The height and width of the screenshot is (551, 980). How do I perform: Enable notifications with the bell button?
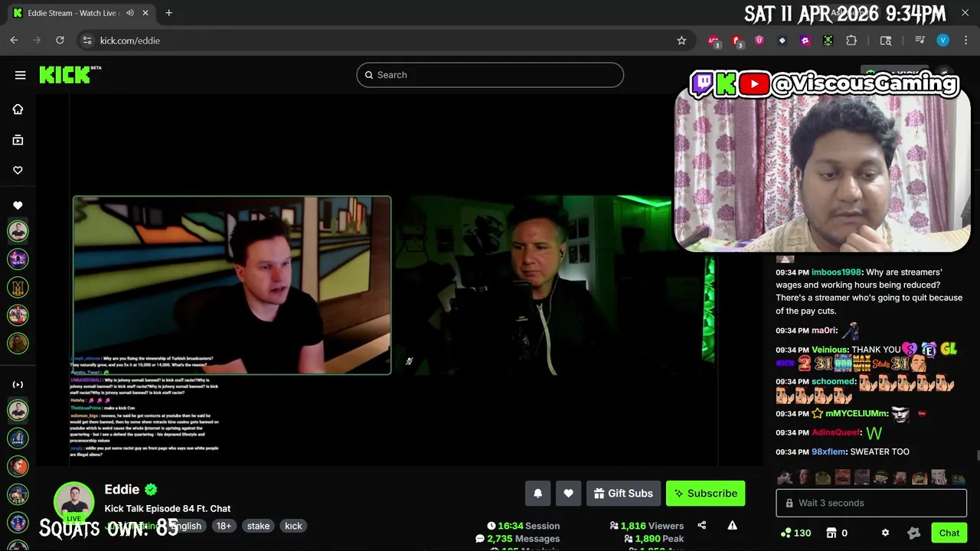[x=537, y=494]
